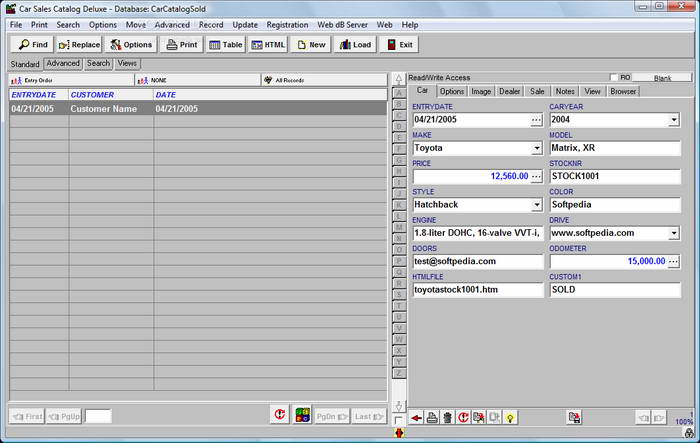
Task: Switch to the Dealer tab
Action: tap(509, 91)
